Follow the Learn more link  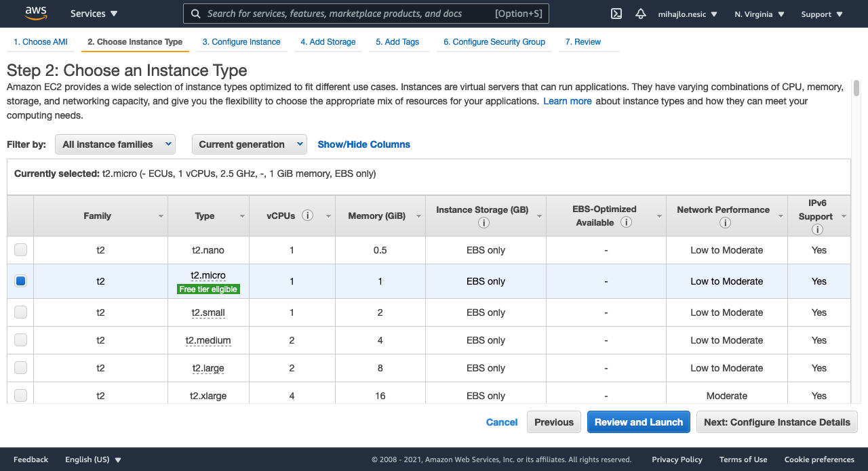(x=568, y=101)
